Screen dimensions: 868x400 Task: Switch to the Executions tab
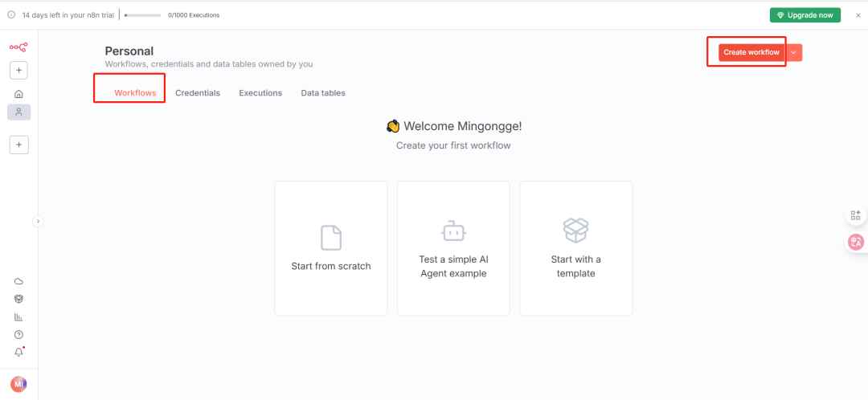(x=260, y=93)
